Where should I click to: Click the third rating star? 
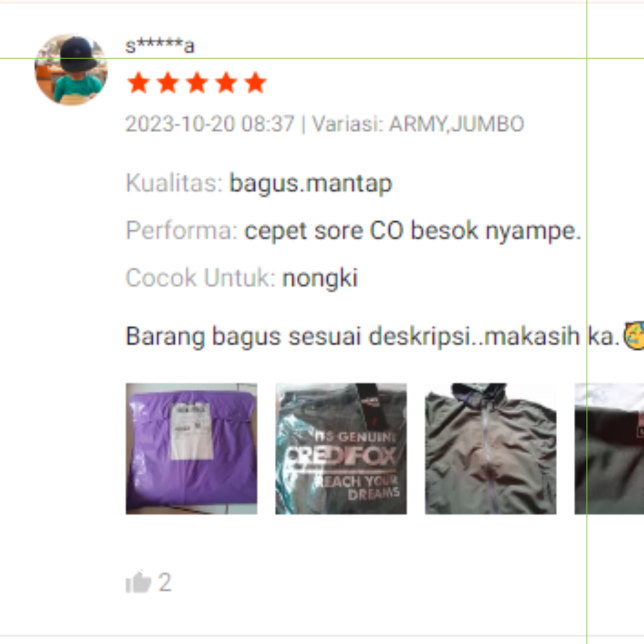(x=197, y=82)
